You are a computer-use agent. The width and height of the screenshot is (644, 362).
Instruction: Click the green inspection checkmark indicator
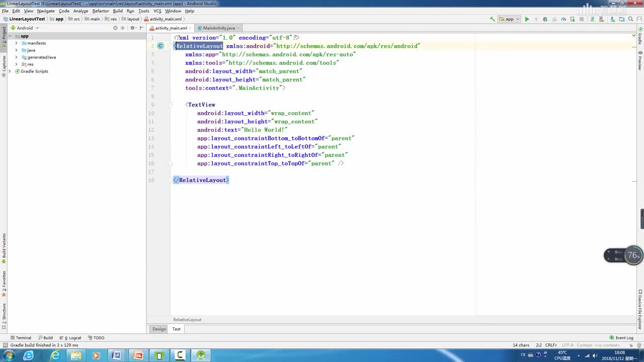coord(633,36)
